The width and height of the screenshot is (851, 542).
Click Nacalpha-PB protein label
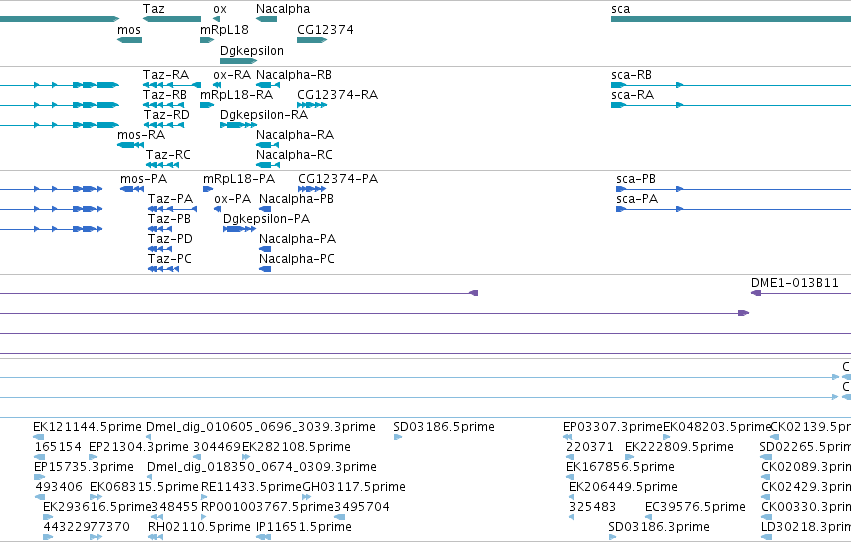296,199
